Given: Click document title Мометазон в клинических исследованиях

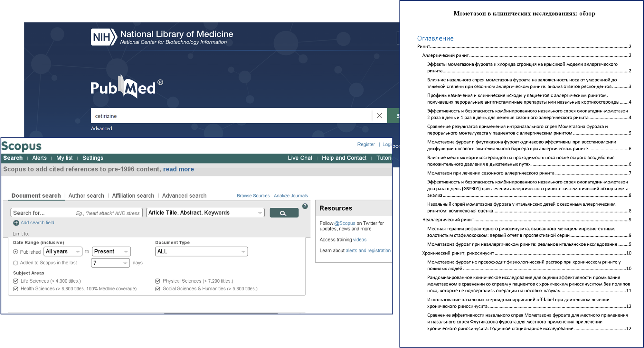Looking at the screenshot, I should (524, 14).
